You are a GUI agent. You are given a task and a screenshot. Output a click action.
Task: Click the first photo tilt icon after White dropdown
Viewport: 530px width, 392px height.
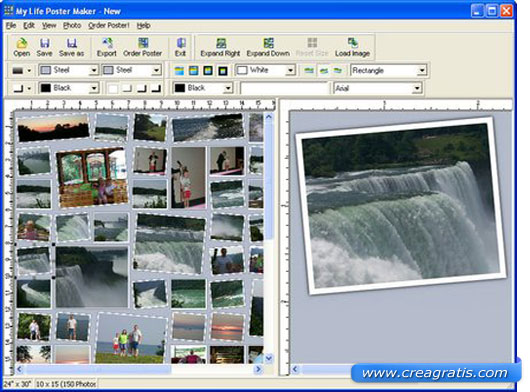(309, 70)
